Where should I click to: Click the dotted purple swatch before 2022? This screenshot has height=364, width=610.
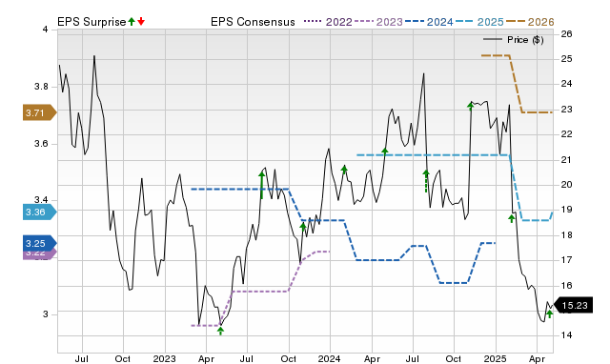[314, 22]
